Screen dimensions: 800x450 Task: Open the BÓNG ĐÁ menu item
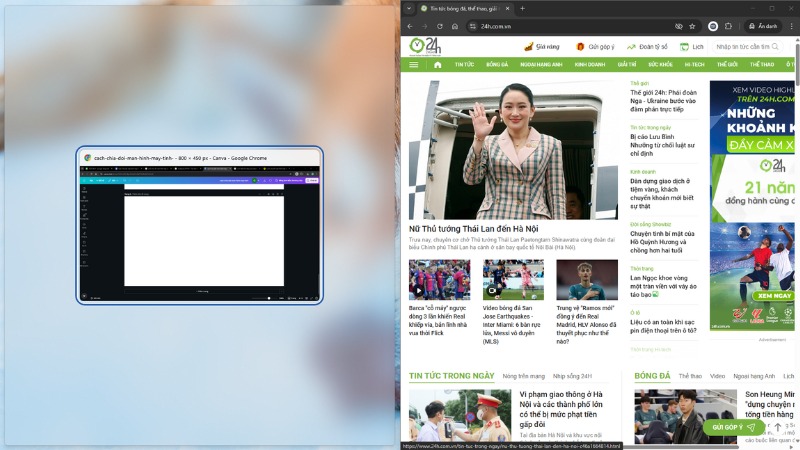[x=497, y=65]
